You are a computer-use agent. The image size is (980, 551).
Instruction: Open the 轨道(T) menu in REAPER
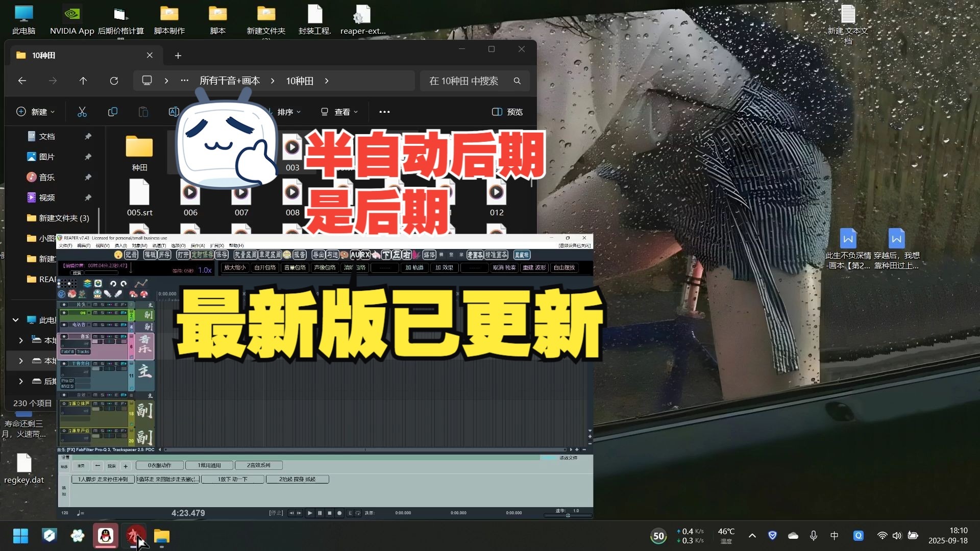(x=160, y=246)
